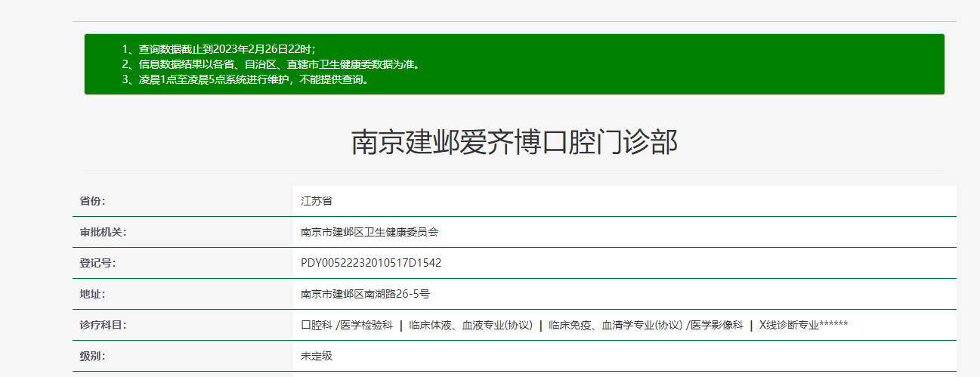Select the 未定级 level value
Screen dimensions: 980x377
point(316,356)
